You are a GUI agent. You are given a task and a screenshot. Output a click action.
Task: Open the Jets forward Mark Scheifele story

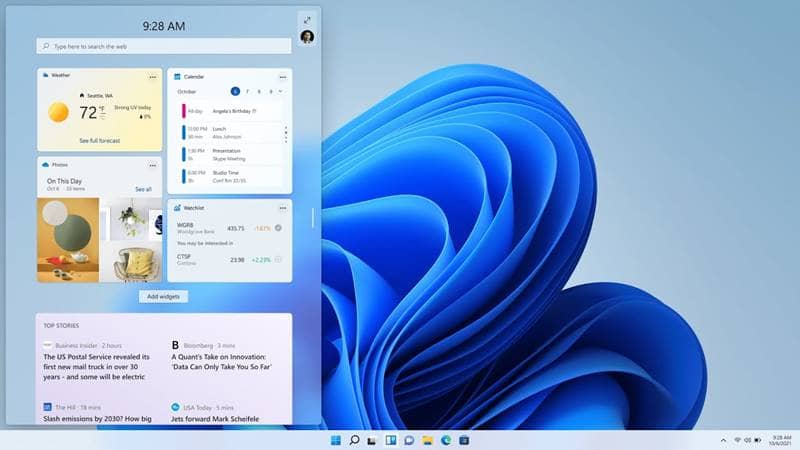(x=215, y=418)
